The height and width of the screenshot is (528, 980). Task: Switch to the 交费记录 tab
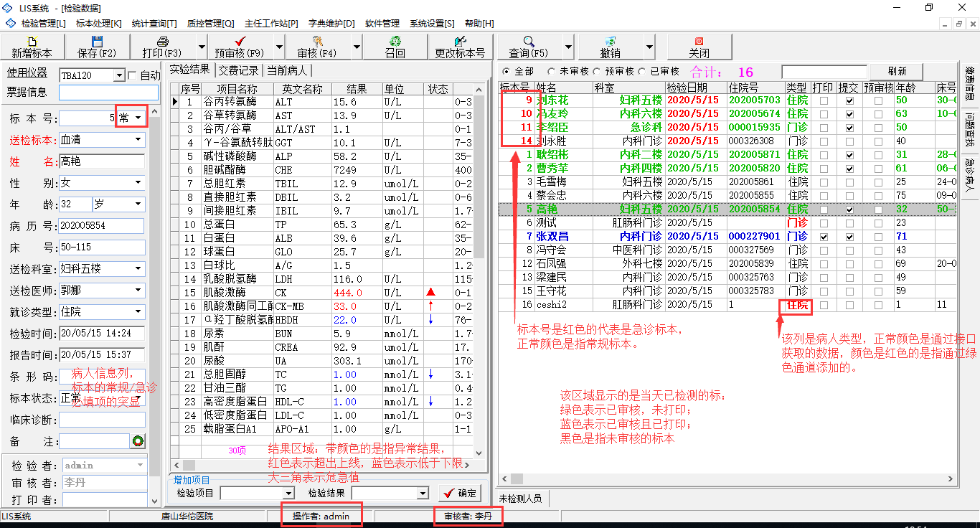point(238,70)
